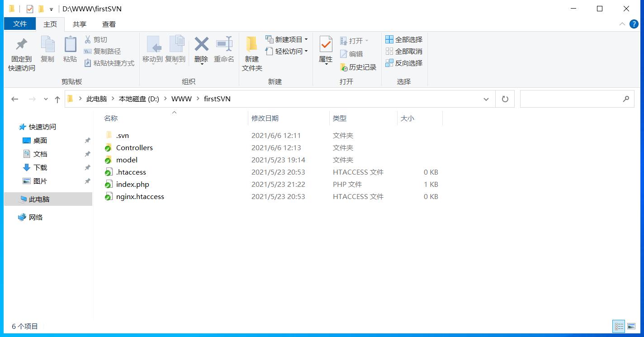This screenshot has height=337, width=644.
Task: Click the search magnifier icon
Action: [626, 99]
